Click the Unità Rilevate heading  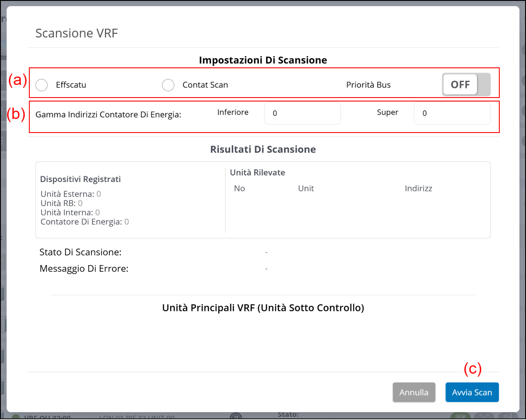tap(257, 172)
